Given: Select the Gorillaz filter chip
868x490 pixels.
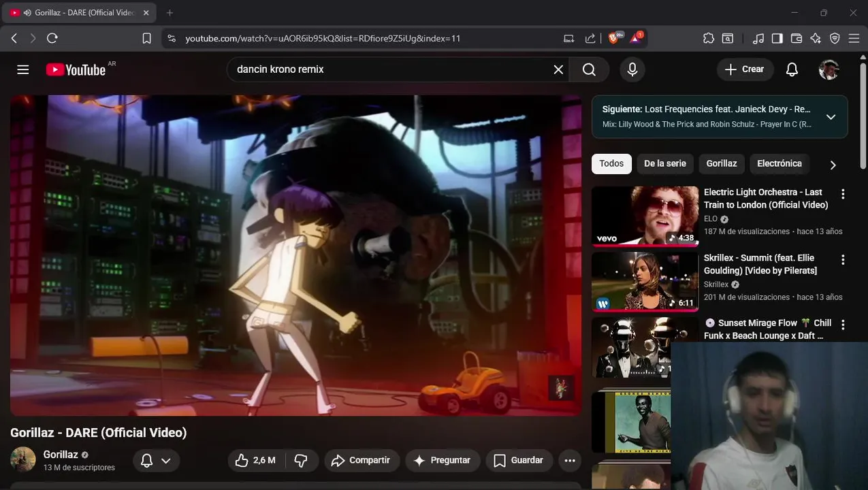Looking at the screenshot, I should click(722, 164).
